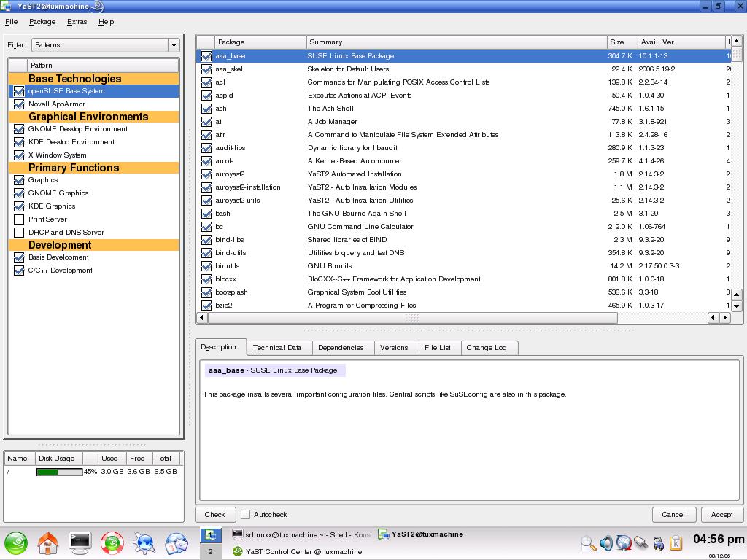Toggle the bash package status icon

pyautogui.click(x=206, y=214)
